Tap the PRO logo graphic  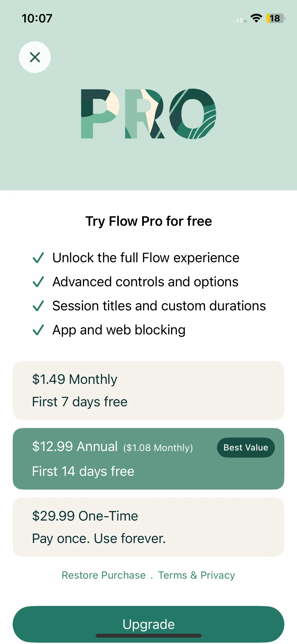coord(149,114)
